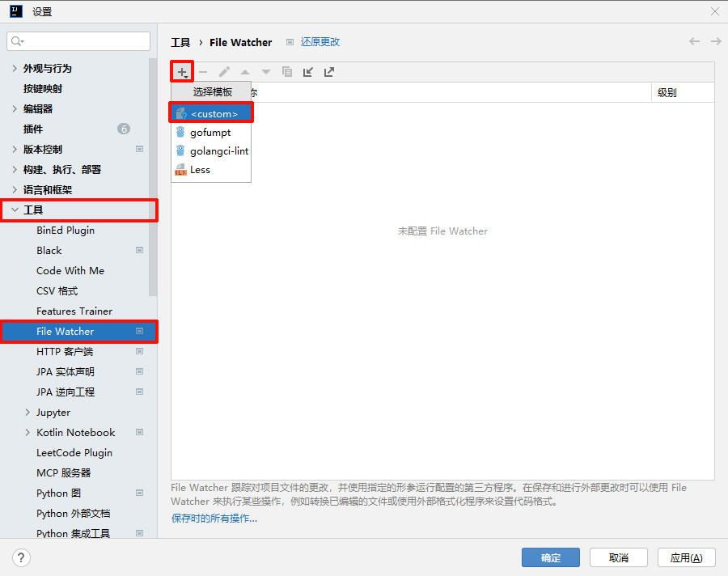728x576 pixels.
Task: Open MCP 服务器 settings
Action: [x=64, y=473]
